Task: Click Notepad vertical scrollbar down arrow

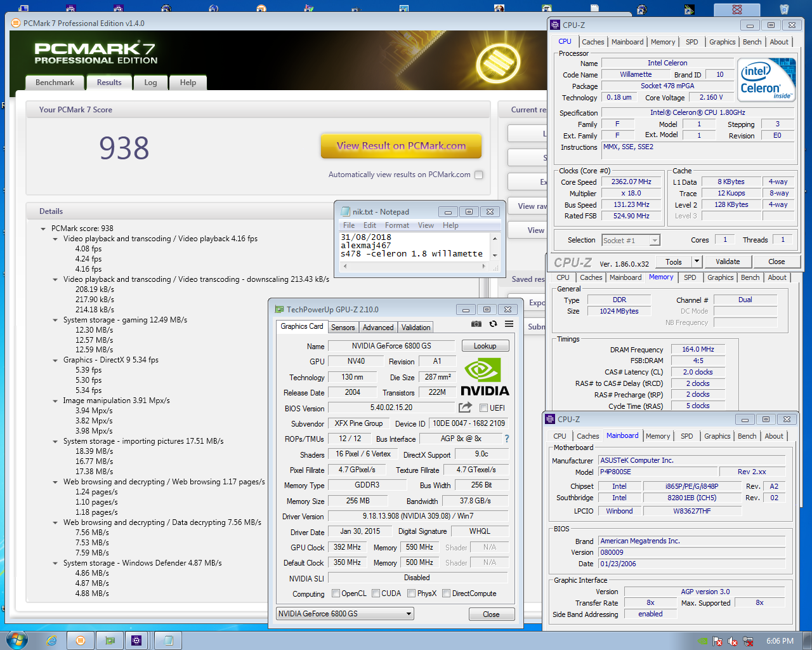Action: (495, 255)
